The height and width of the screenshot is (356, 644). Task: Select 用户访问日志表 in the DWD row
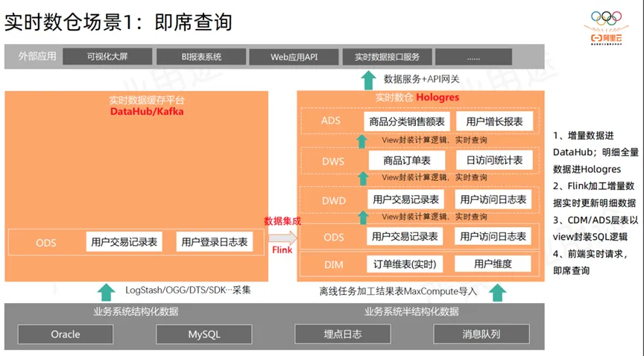point(493,200)
